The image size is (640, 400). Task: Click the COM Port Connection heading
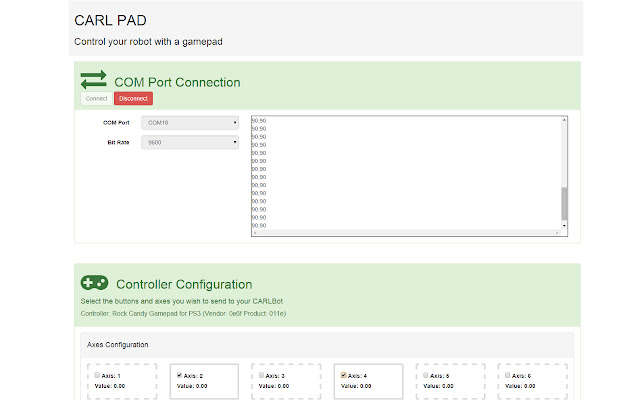click(177, 82)
